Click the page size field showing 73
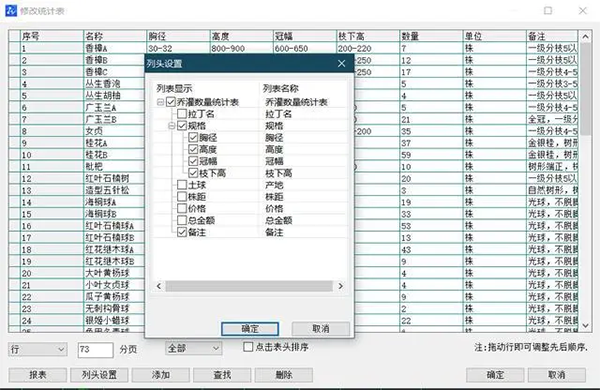This screenshot has width=600, height=390. 96,350
